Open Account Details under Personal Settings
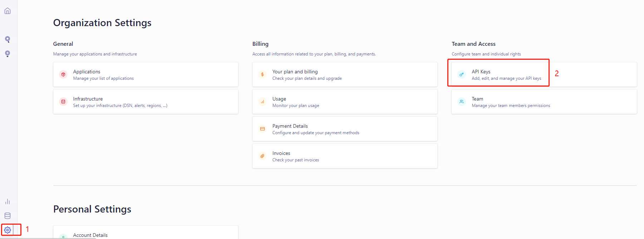The height and width of the screenshot is (239, 644). [90, 235]
